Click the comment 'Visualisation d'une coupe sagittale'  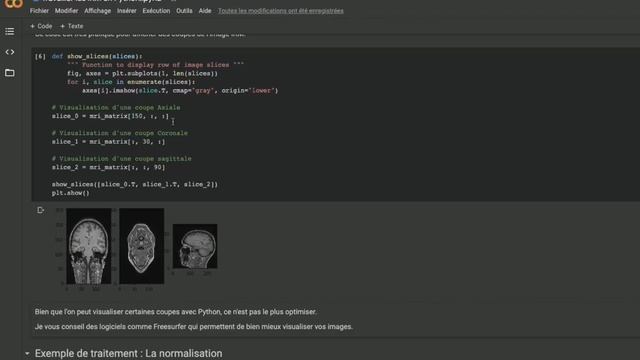coord(122,159)
